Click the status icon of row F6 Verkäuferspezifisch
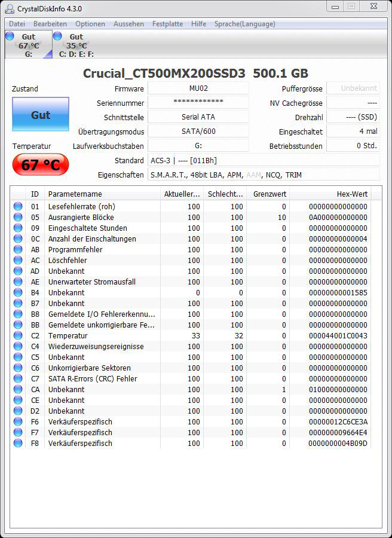The width and height of the screenshot is (392, 538). point(18,421)
